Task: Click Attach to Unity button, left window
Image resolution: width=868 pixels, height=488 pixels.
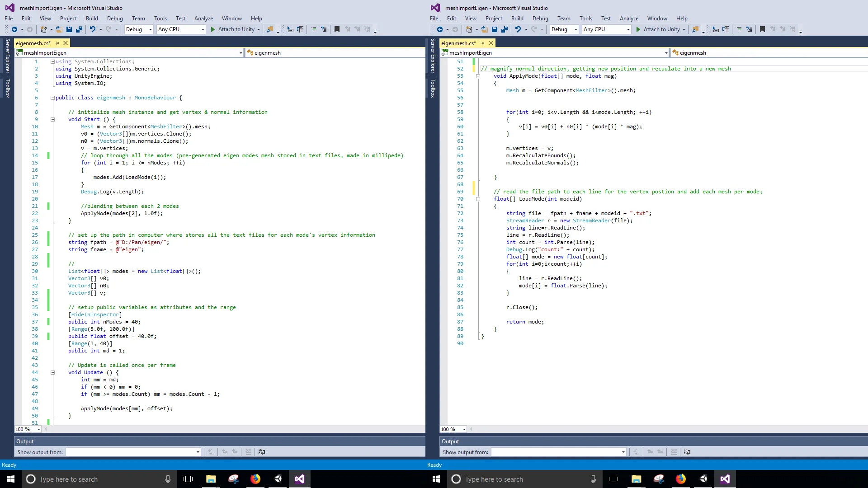Action: pos(235,29)
